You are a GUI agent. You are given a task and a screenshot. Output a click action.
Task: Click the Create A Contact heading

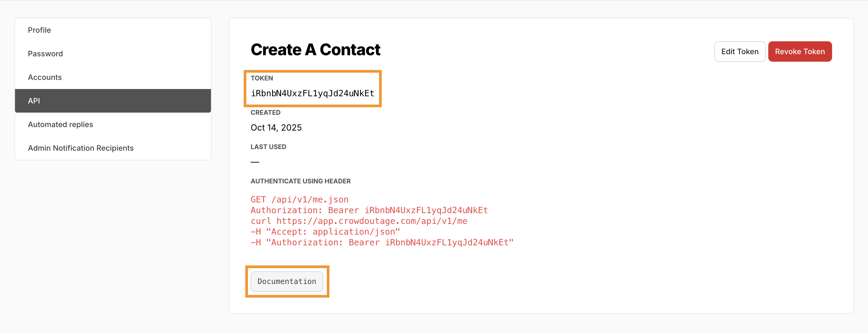pos(316,50)
